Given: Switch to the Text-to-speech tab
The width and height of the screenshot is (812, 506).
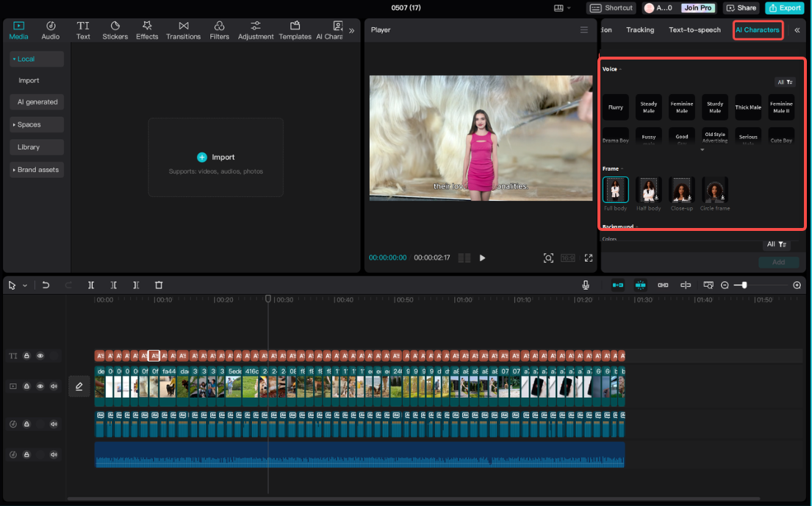Looking at the screenshot, I should point(694,30).
